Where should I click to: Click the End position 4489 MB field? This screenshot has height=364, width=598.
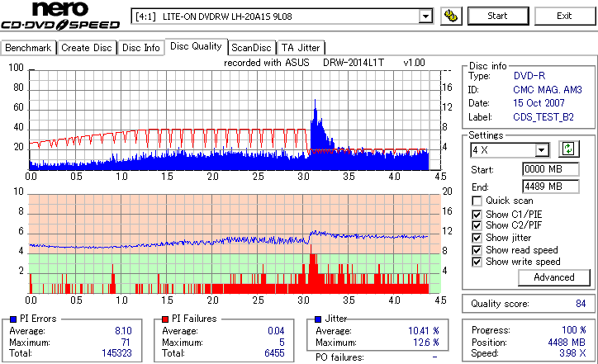(550, 187)
